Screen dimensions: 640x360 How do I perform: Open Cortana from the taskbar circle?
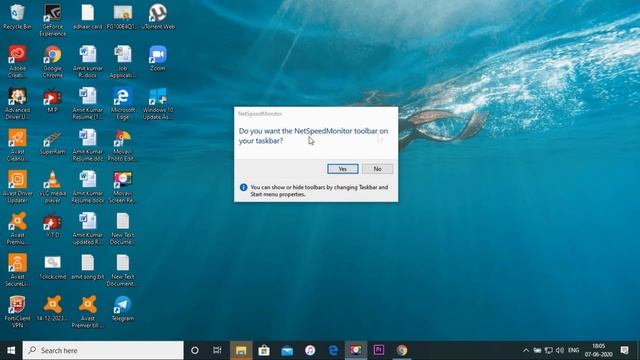pos(195,350)
